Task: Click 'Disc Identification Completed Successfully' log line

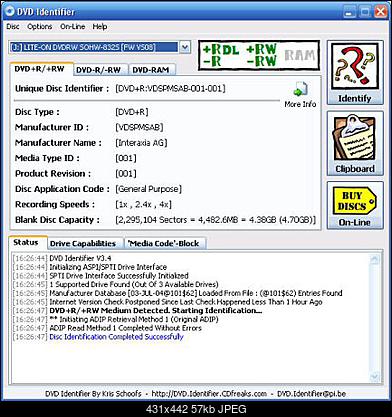Action: point(116,337)
